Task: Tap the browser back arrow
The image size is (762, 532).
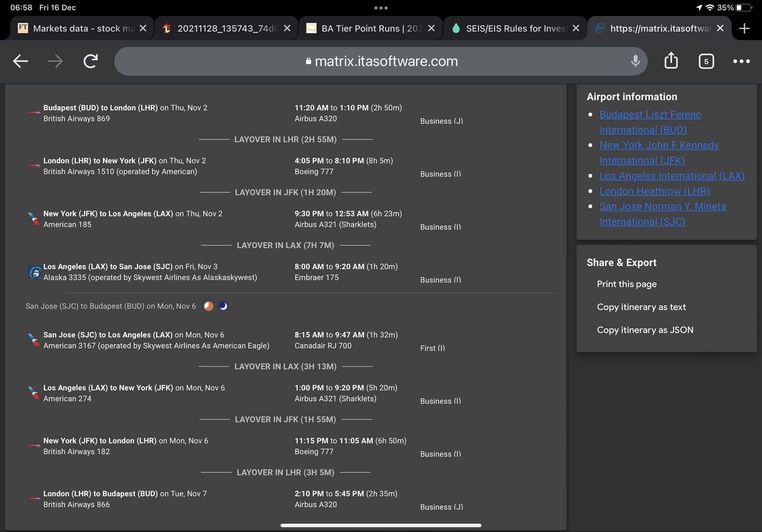Action: click(x=21, y=61)
